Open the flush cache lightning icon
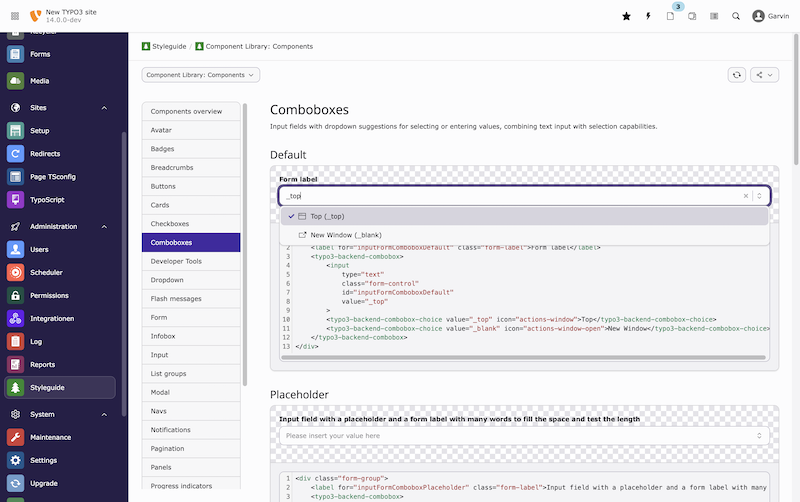The image size is (800, 502). tap(648, 16)
